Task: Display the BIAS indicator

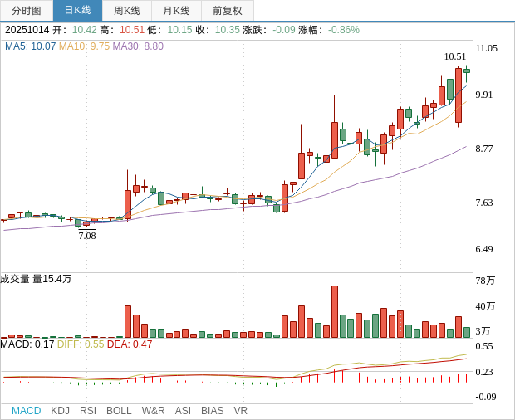Action: 212,411
